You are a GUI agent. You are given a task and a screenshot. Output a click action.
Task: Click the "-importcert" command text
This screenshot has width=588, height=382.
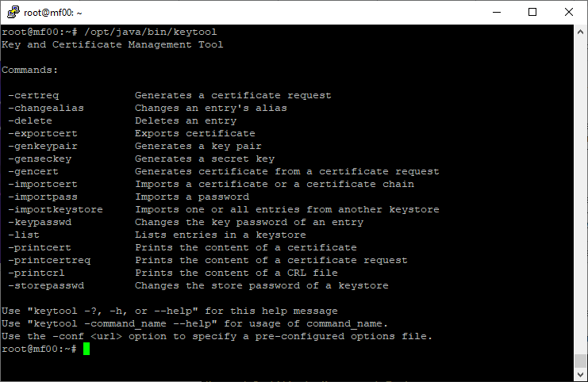43,184
